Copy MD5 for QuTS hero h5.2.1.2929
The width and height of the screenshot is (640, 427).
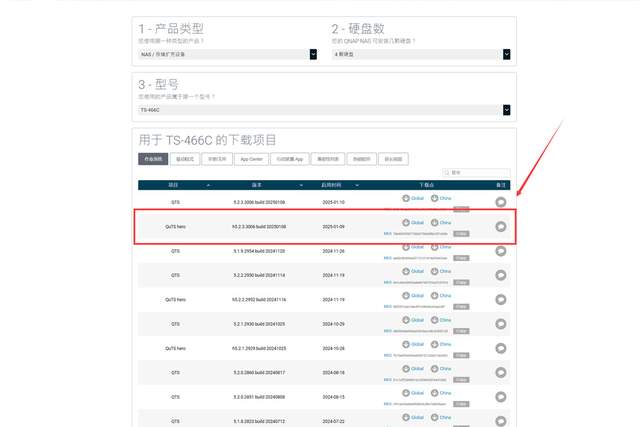(461, 356)
